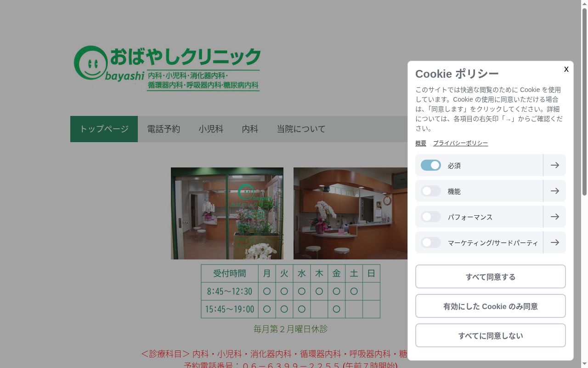Image resolution: width=588 pixels, height=368 pixels.
Task: Click the page's vertical scrollbar
Action: coord(584,101)
